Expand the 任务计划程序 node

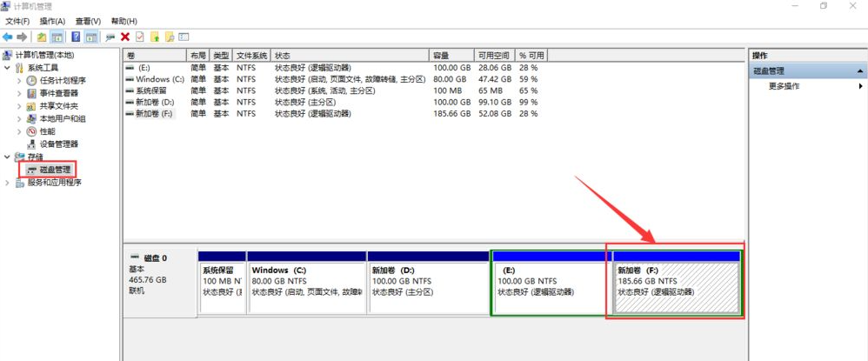19,80
